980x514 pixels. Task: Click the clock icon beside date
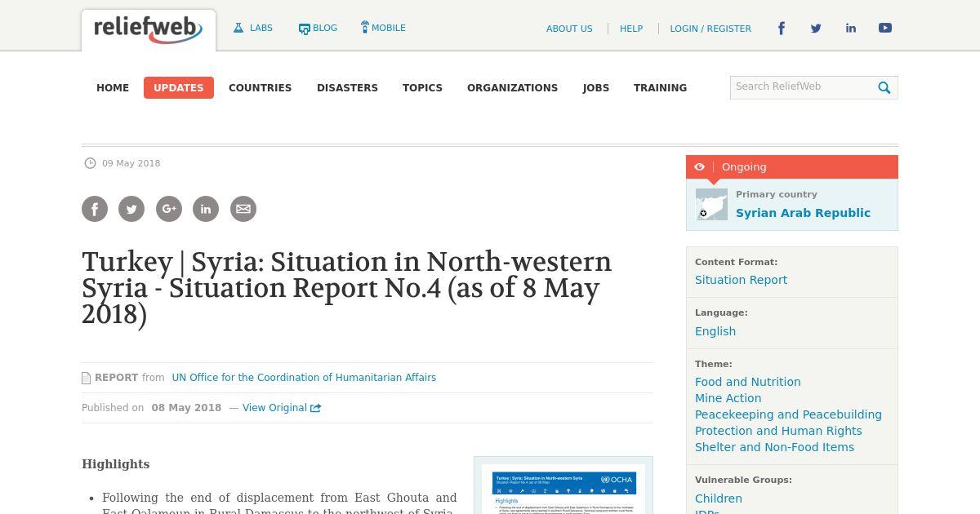pos(91,163)
